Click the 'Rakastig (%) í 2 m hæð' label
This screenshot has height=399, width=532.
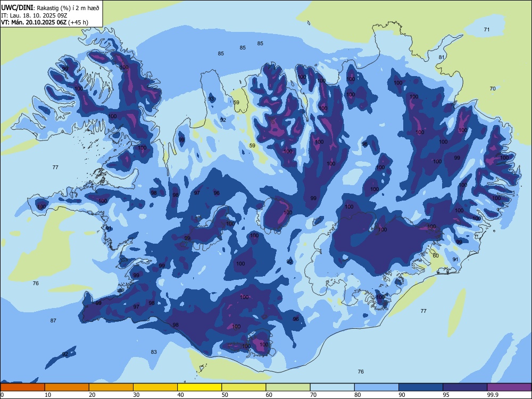(68, 8)
